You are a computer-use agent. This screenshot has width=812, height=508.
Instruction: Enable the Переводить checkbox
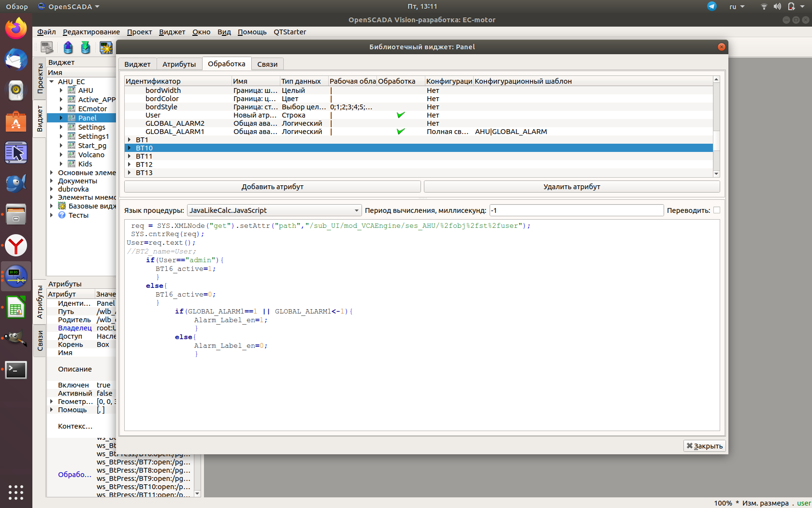tap(717, 210)
